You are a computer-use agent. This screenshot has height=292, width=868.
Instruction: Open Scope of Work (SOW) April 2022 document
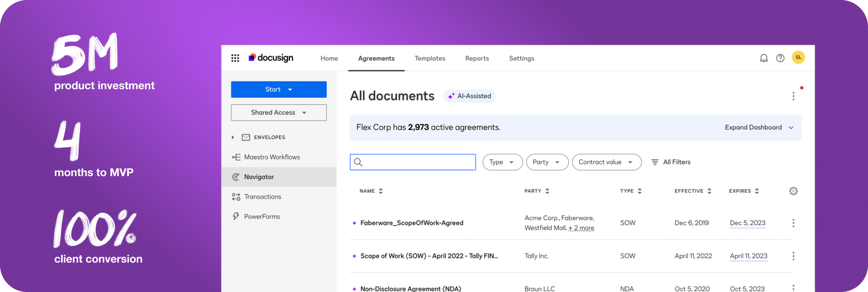[x=429, y=256]
